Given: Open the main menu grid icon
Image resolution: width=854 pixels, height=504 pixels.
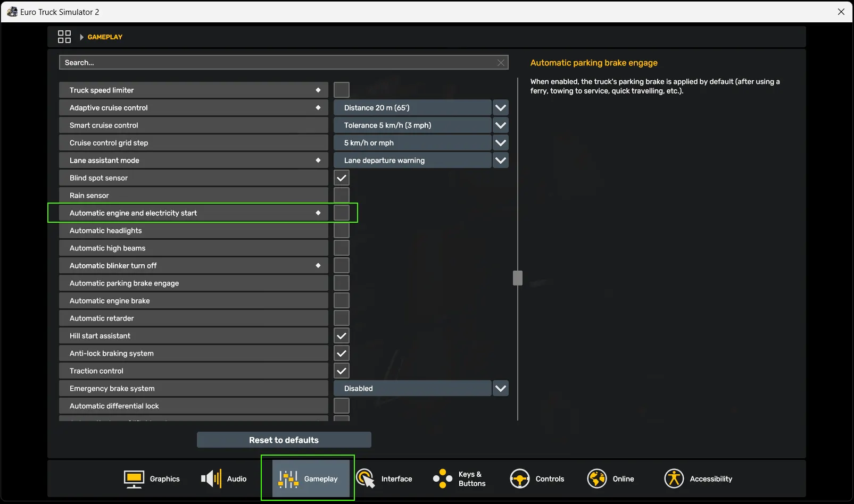Looking at the screenshot, I should click(64, 37).
